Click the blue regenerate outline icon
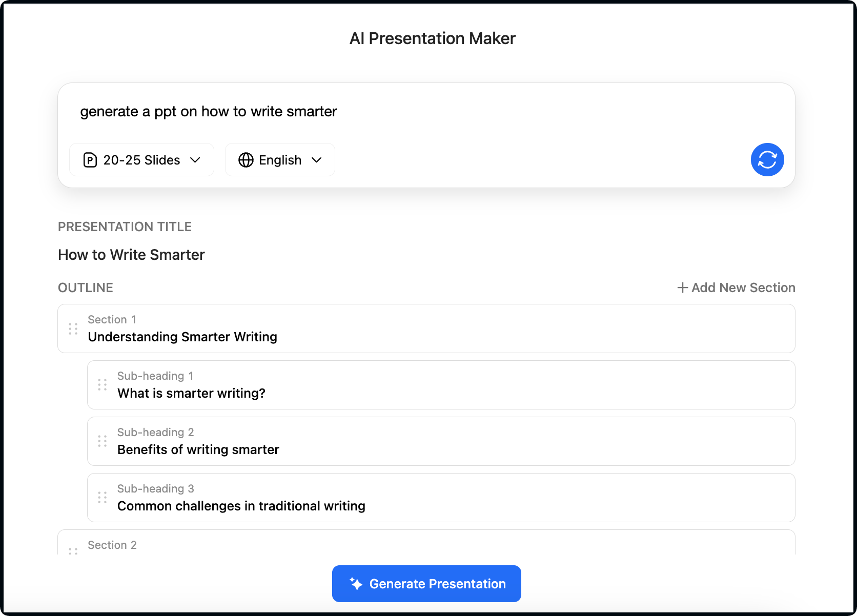The width and height of the screenshot is (857, 616). (x=767, y=160)
